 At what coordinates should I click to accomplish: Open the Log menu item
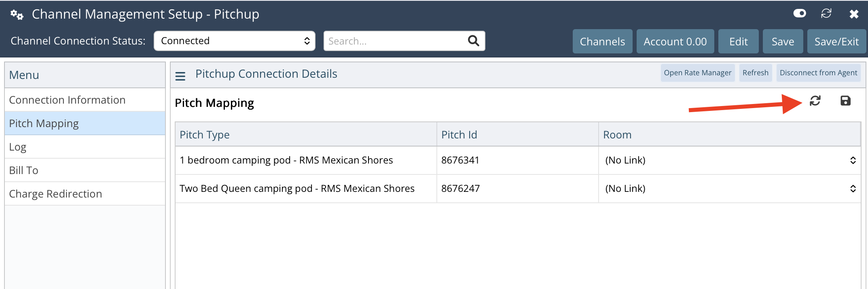pos(85,147)
